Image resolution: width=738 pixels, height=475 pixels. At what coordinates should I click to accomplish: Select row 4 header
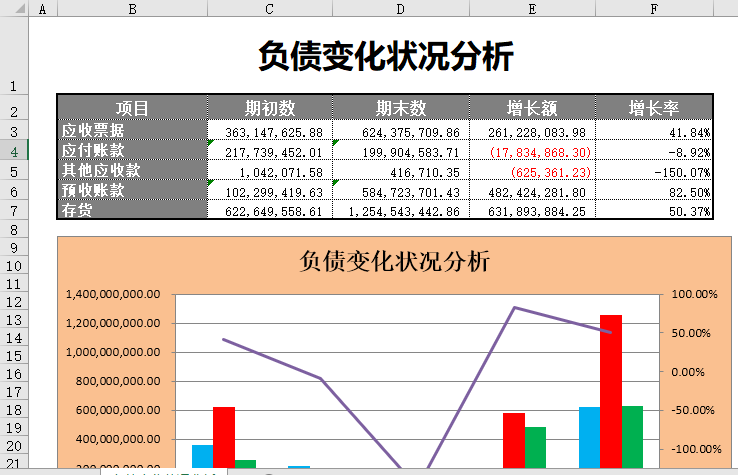point(14,151)
